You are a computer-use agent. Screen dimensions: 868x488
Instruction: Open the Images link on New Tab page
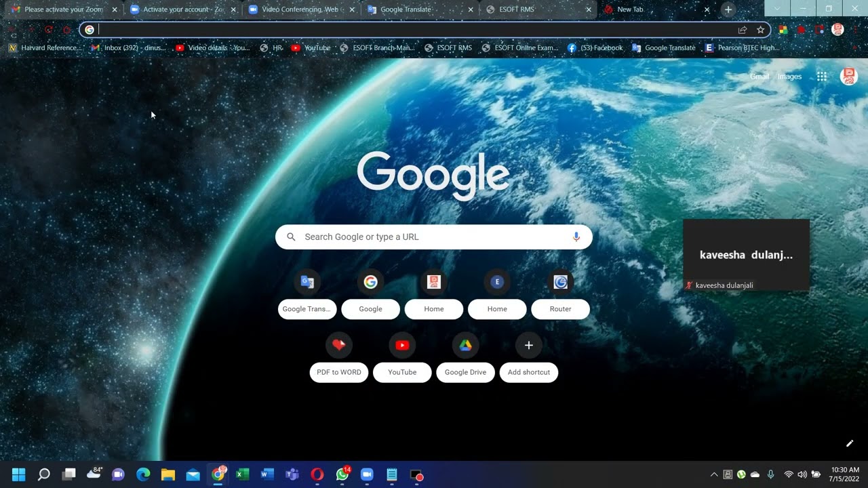[x=789, y=77]
